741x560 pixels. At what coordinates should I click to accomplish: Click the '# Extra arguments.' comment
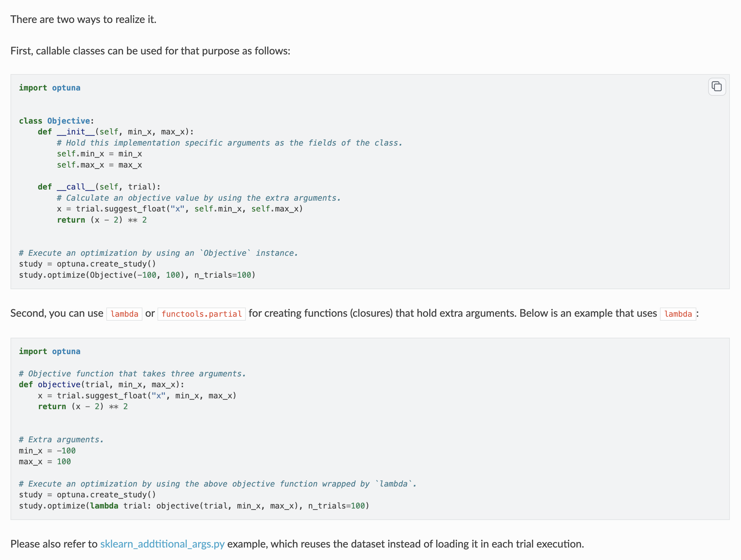(x=61, y=440)
